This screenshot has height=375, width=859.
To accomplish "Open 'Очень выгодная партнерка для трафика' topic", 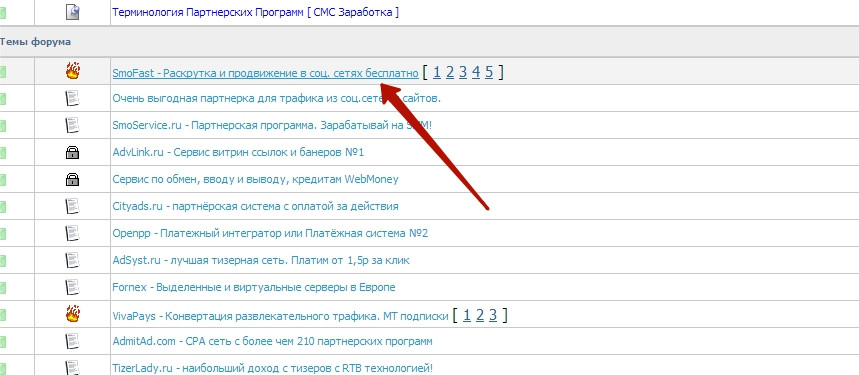I will pyautogui.click(x=276, y=99).
